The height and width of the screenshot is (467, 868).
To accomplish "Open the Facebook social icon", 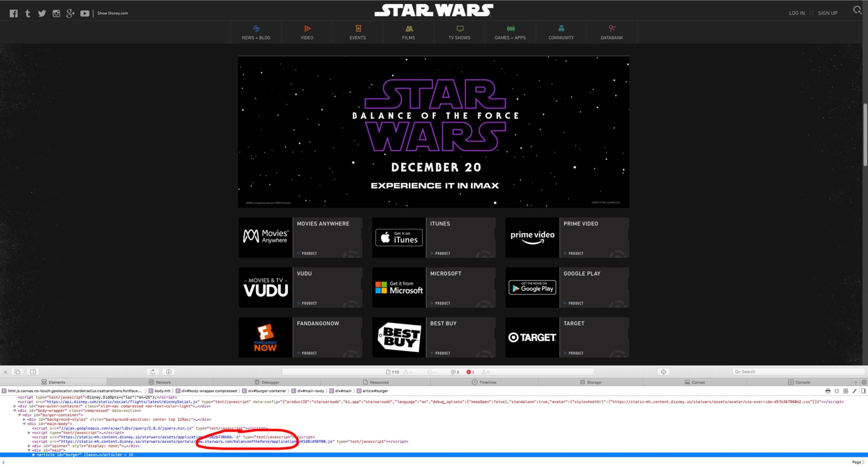I will click(x=13, y=13).
